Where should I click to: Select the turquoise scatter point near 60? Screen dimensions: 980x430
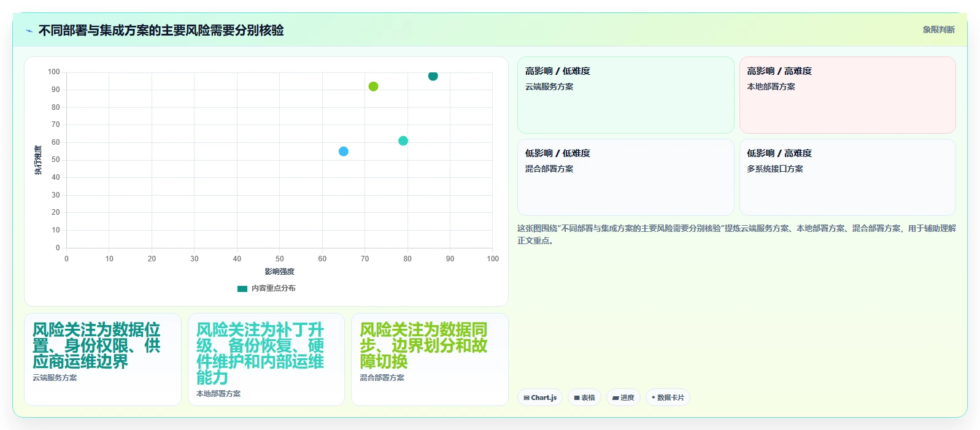pyautogui.click(x=403, y=141)
